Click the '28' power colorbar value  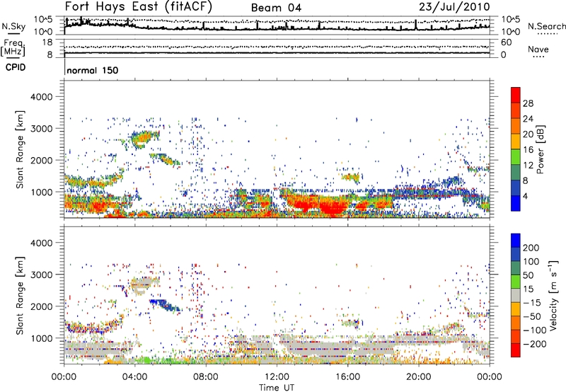[x=528, y=103]
